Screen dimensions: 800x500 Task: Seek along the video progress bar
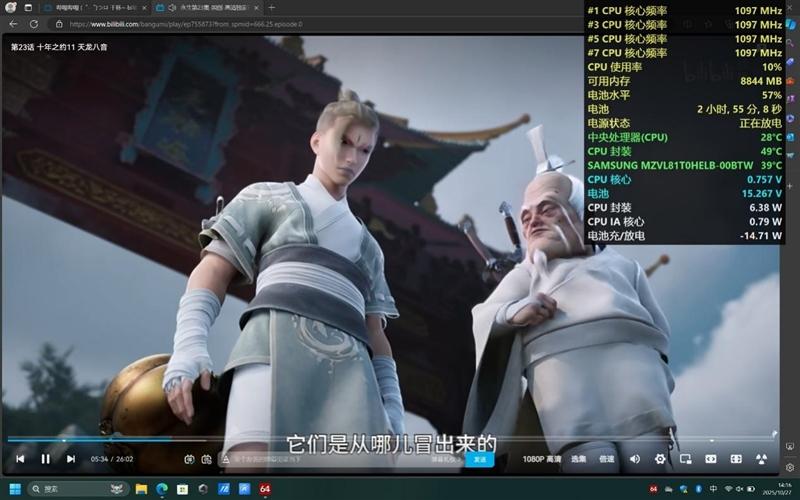[391, 439]
